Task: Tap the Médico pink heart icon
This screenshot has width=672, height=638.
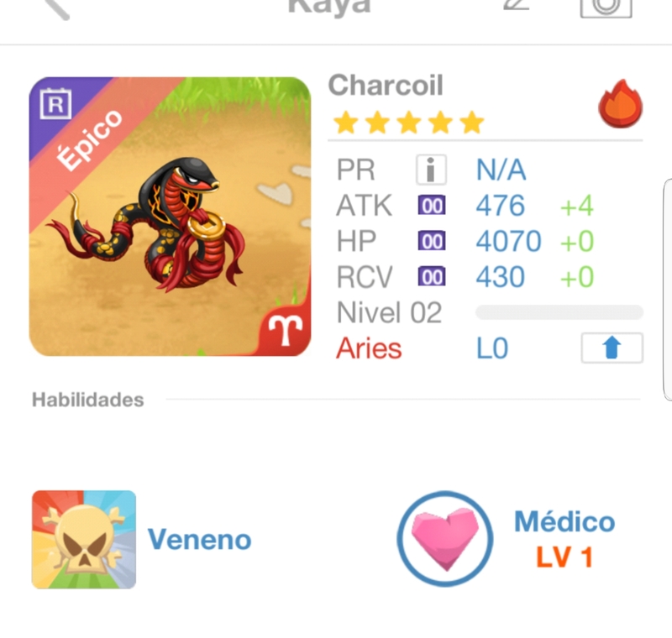Action: [x=445, y=538]
